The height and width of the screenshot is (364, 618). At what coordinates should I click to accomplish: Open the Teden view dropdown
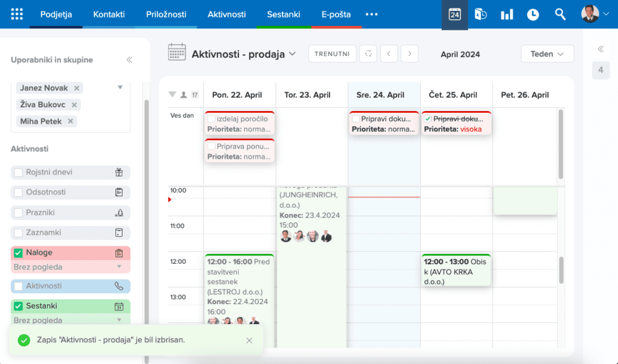tap(547, 54)
